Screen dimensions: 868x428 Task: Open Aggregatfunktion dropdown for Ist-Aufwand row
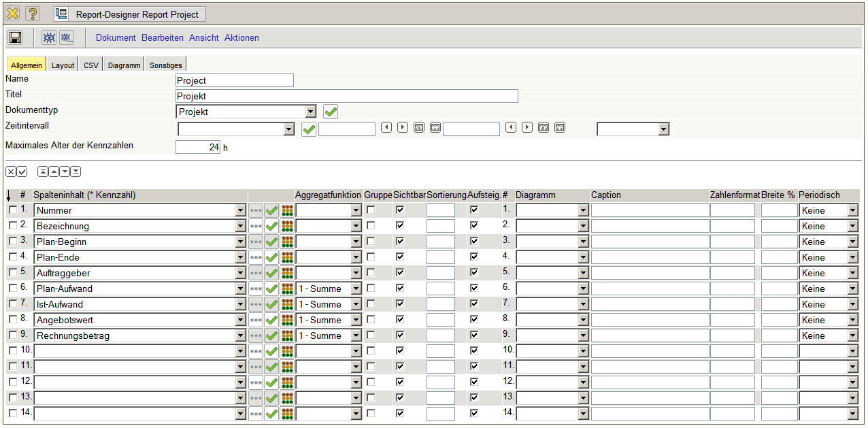356,305
